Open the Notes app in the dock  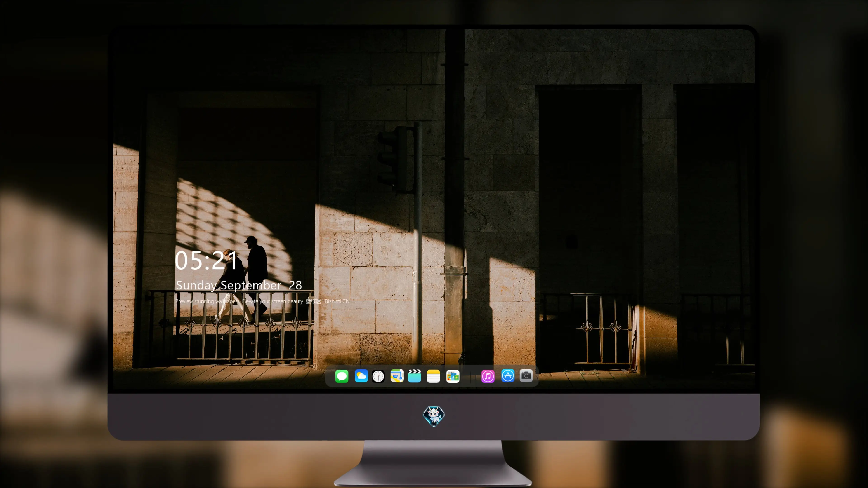click(x=433, y=376)
